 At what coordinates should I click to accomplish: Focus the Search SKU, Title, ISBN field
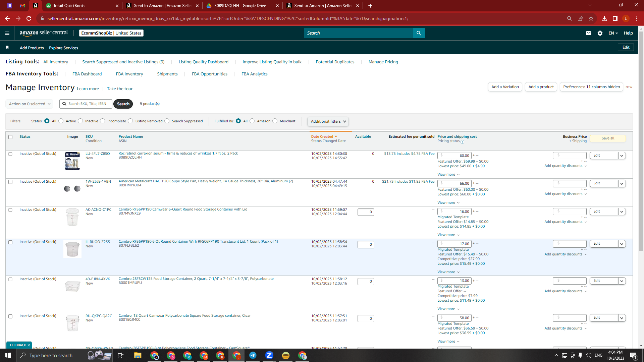click(86, 104)
